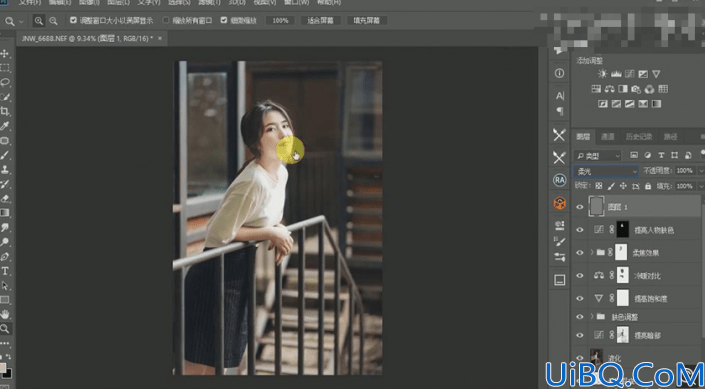Add a Photo Filter adjustment
Screen dimensions: 705x389
(636, 89)
